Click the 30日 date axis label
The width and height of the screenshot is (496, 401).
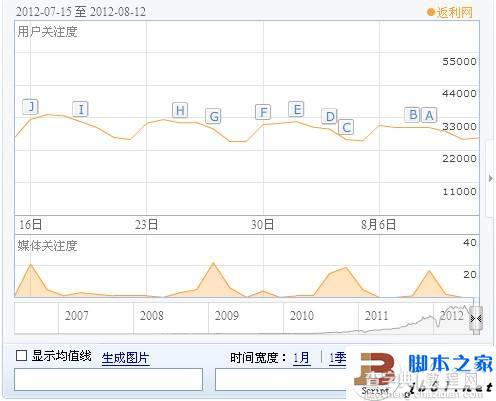262,224
